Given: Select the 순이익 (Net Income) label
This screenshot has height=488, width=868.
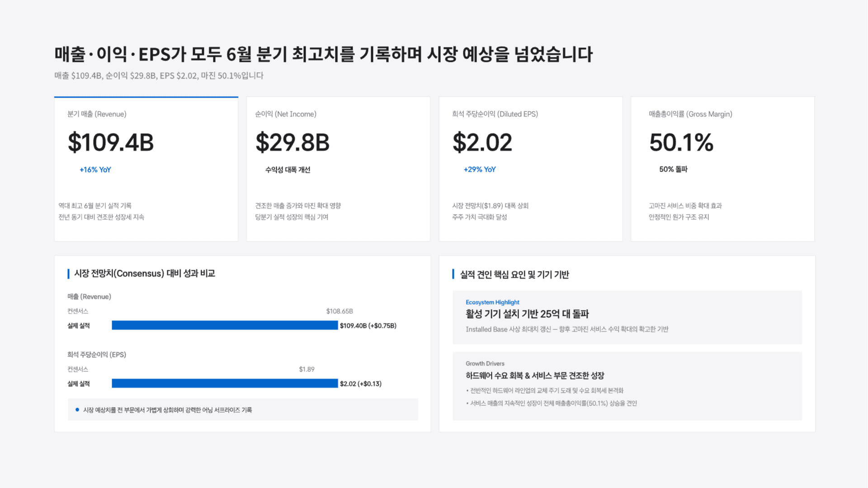Looking at the screenshot, I should (x=286, y=114).
